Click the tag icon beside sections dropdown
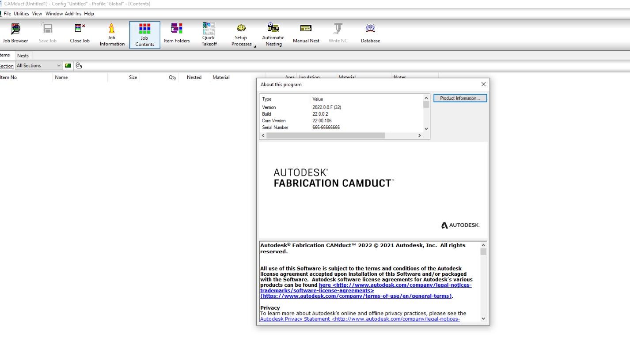Viewport: 630px width, 364px height. click(79, 66)
